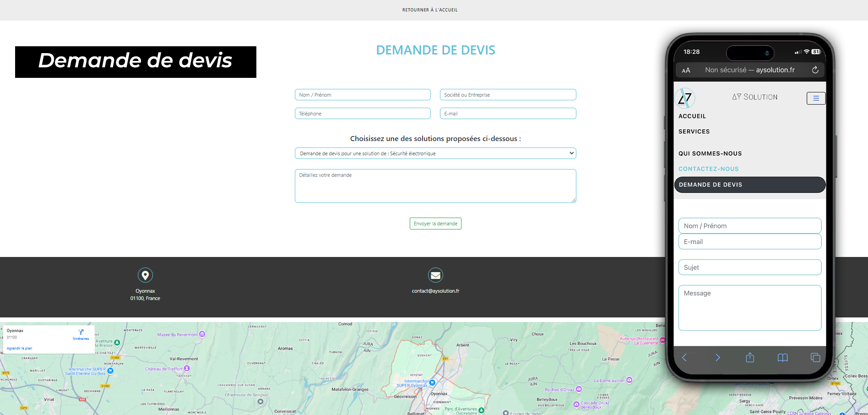Tap the AA text size control in address bar

pyautogui.click(x=686, y=70)
